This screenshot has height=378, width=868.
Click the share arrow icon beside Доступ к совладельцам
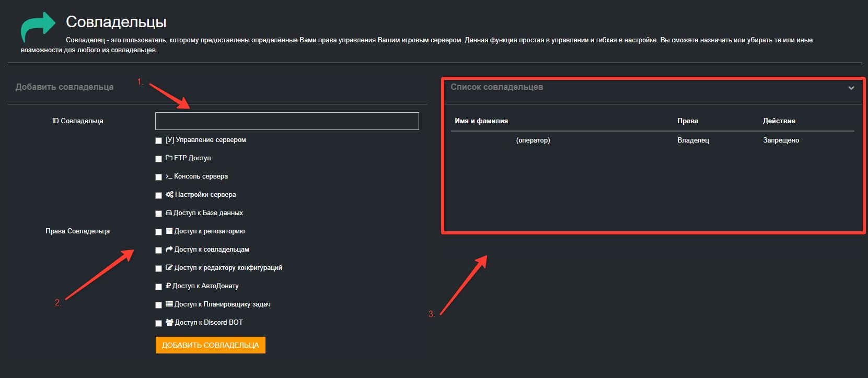(x=169, y=249)
